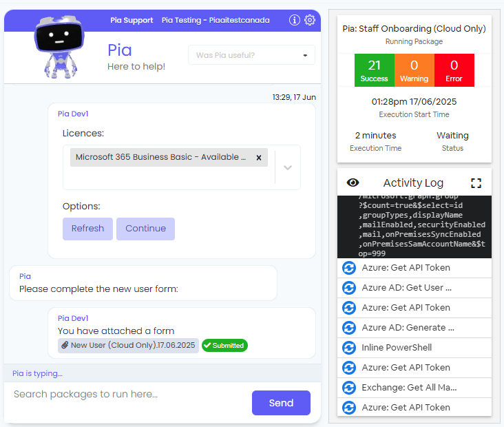The image size is (504, 427).
Task: Click the Waiting status value
Action: click(452, 136)
